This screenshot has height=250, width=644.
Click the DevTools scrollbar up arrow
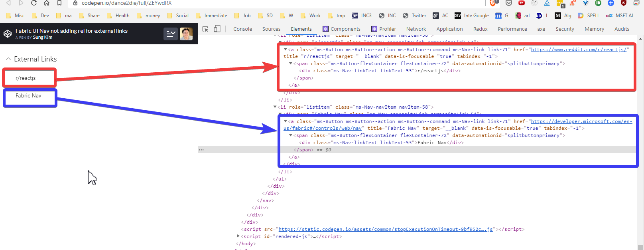click(x=640, y=39)
